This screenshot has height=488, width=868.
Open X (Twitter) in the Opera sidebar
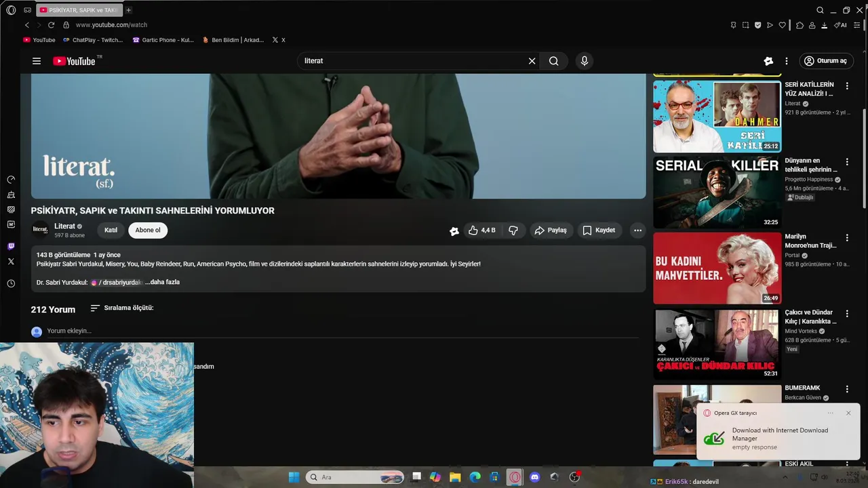(11, 262)
